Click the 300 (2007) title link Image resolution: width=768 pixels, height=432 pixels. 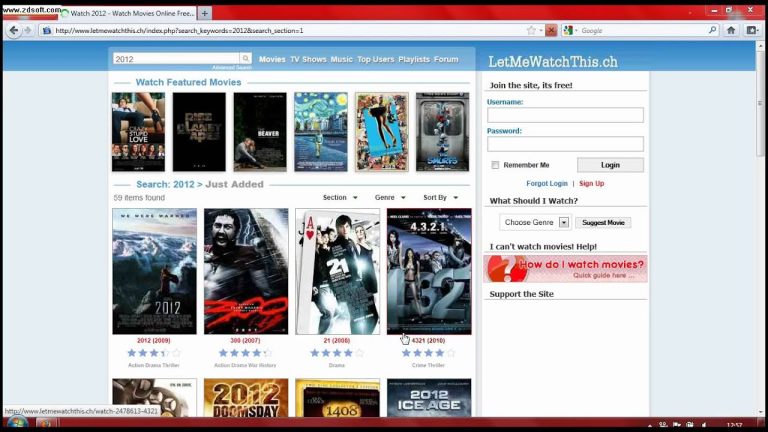(x=245, y=340)
